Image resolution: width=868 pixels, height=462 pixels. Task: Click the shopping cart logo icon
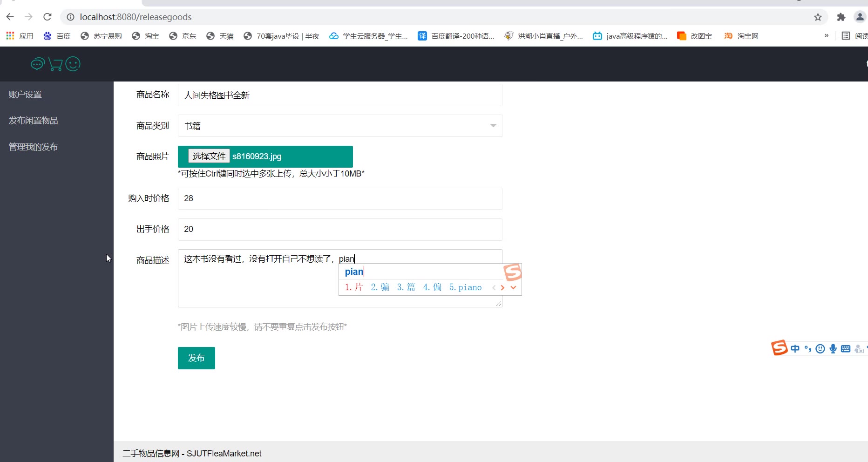(x=55, y=64)
